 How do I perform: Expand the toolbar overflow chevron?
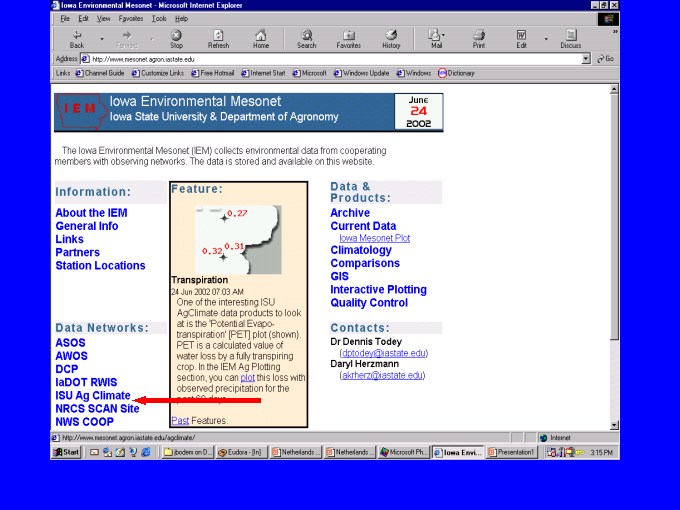(x=615, y=32)
